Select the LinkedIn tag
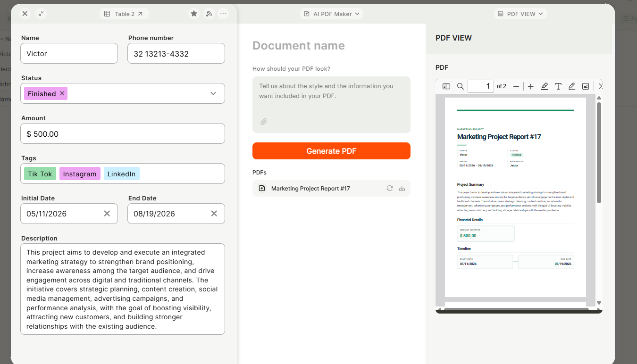637x364 pixels. (x=121, y=174)
